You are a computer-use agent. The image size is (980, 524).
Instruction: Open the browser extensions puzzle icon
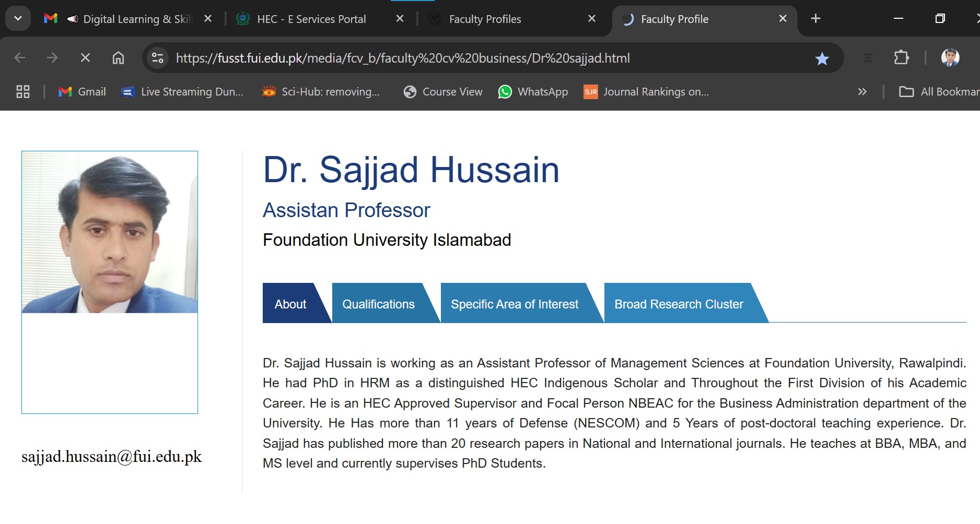pos(901,57)
